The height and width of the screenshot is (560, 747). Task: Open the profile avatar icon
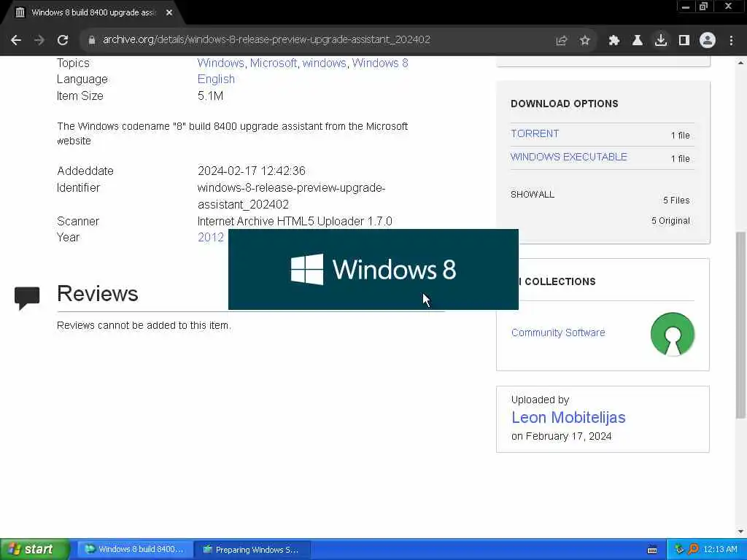[708, 41]
